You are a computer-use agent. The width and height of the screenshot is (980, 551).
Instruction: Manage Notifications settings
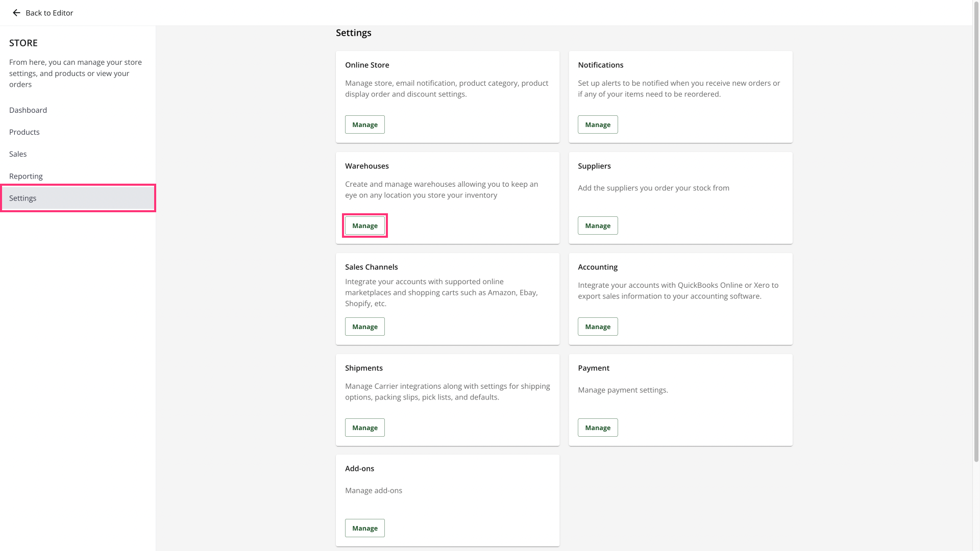[597, 124]
